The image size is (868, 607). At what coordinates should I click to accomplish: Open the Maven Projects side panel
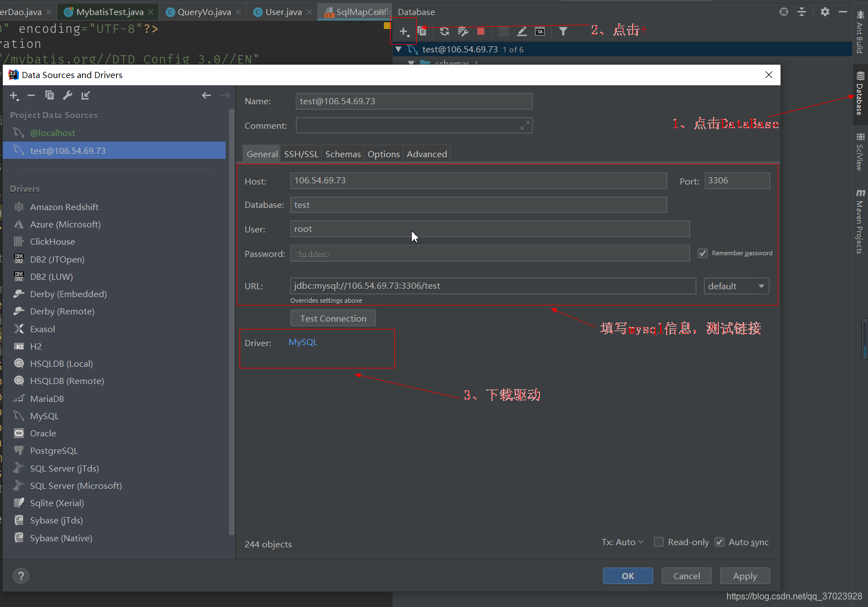860,222
